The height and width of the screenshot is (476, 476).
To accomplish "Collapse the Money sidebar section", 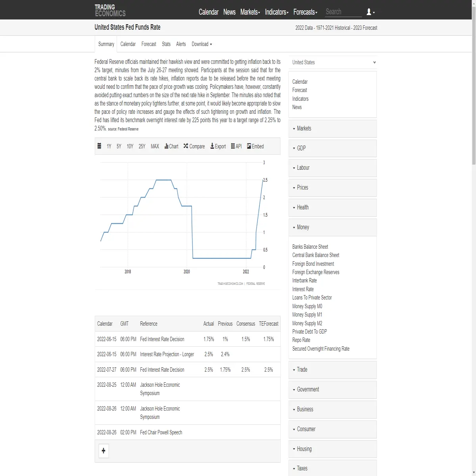I will coord(333,227).
